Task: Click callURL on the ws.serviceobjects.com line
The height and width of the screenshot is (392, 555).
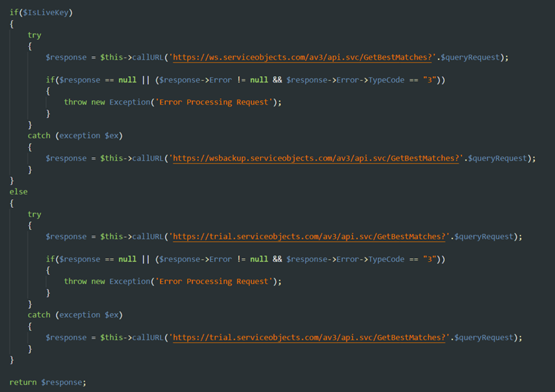Action: pos(148,58)
